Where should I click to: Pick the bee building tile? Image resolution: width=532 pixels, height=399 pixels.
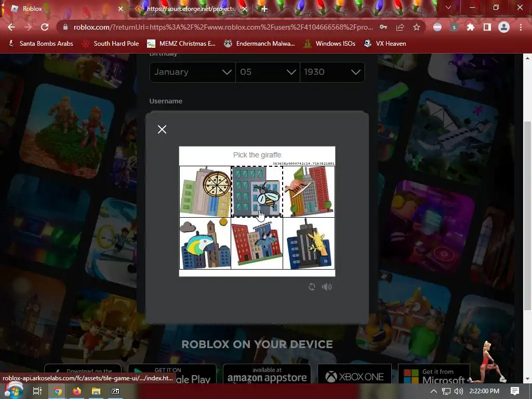pos(257,192)
